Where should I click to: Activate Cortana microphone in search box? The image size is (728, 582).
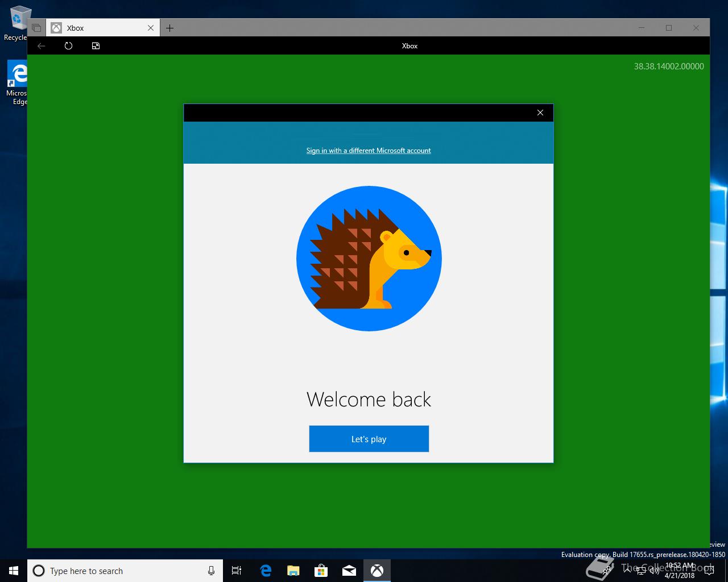tap(211, 571)
